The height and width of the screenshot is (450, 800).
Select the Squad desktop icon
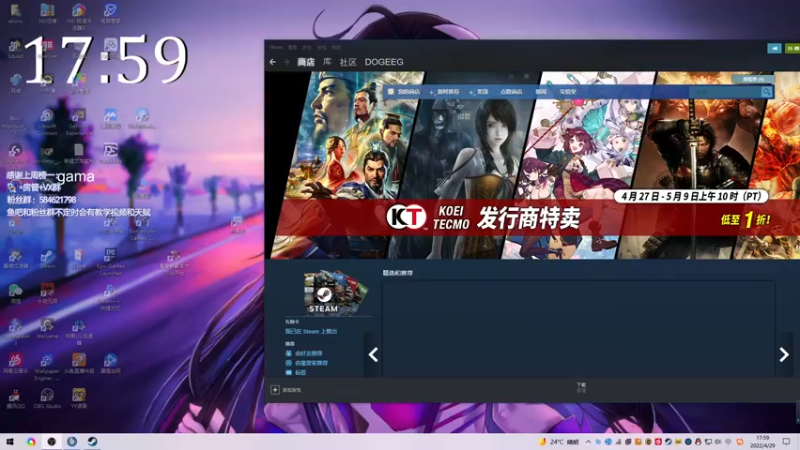coord(15,49)
